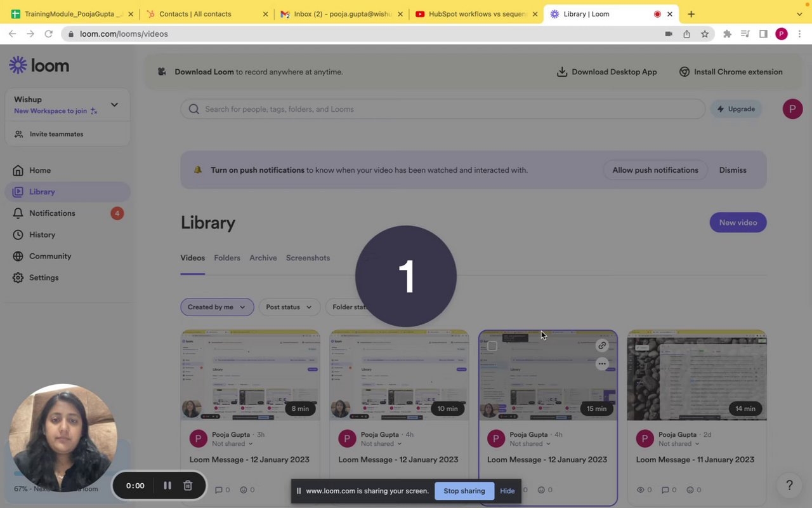Click the views eye icon on 2d video
The width and height of the screenshot is (812, 508).
(641, 490)
